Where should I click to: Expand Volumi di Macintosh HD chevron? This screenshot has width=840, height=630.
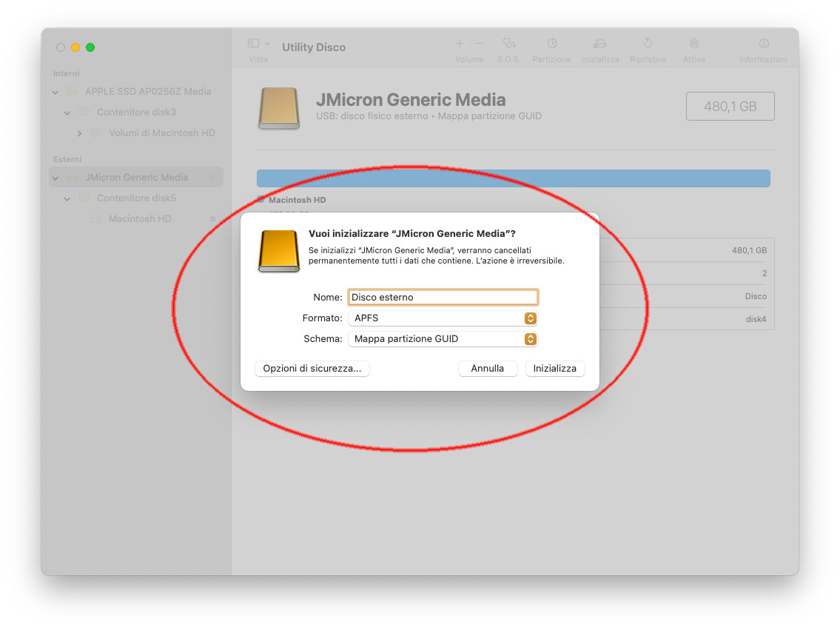(x=79, y=133)
